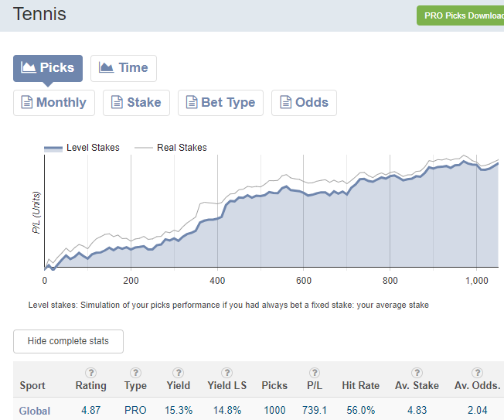Click the hit rate value 56.0%

tap(361, 411)
